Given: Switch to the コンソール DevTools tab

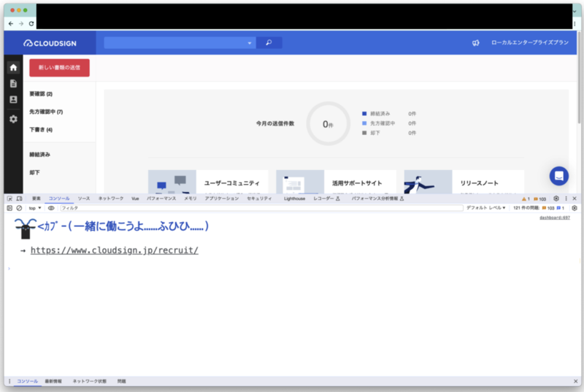Looking at the screenshot, I should [x=59, y=199].
